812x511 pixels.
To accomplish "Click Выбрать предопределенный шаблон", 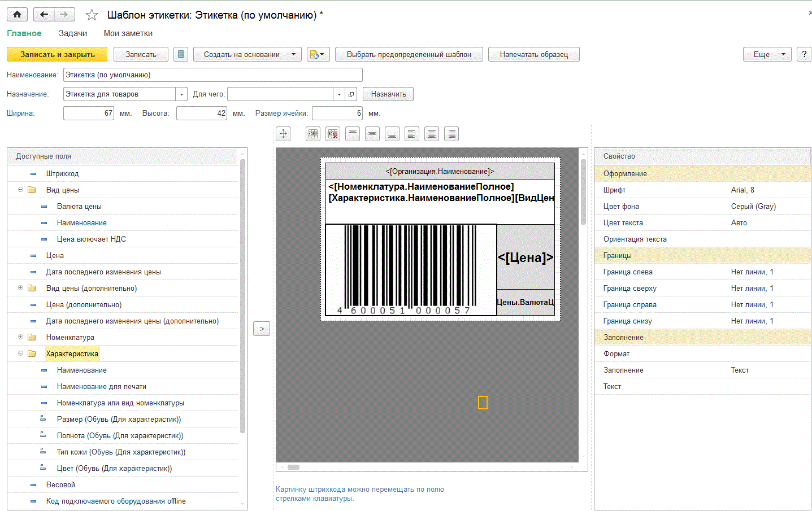I will click(409, 54).
